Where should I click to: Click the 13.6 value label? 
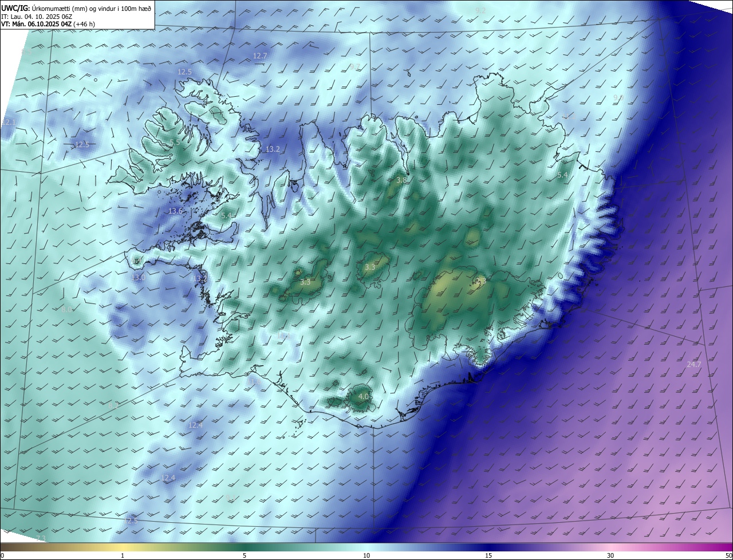click(175, 211)
